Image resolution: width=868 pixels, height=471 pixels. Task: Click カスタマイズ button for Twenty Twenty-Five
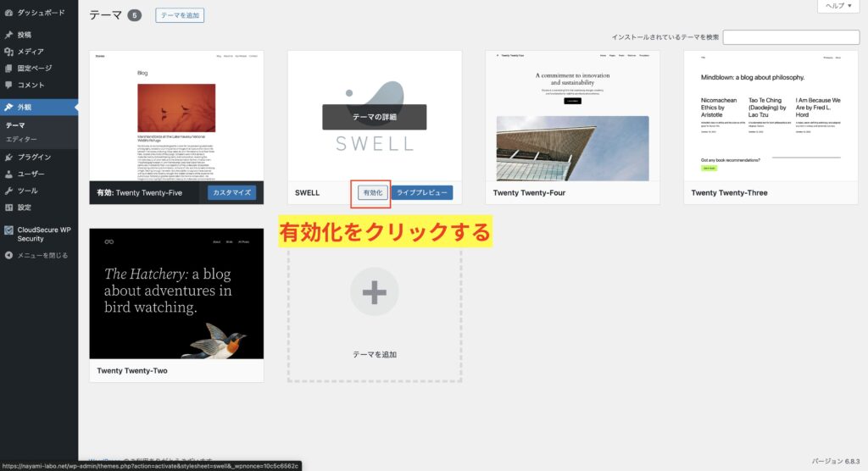point(231,193)
